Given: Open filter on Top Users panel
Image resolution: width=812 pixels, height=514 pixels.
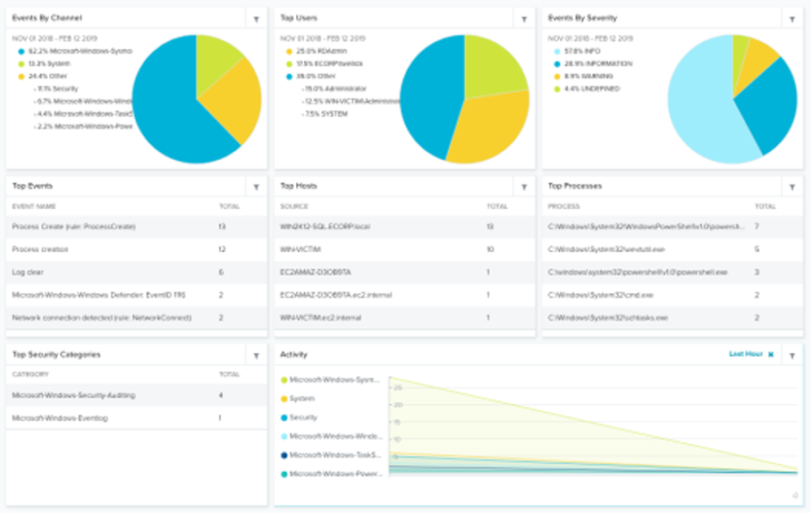Looking at the screenshot, I should click(x=524, y=19).
